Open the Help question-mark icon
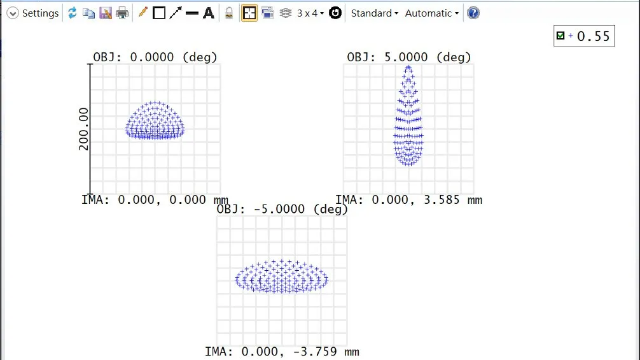 (473, 13)
